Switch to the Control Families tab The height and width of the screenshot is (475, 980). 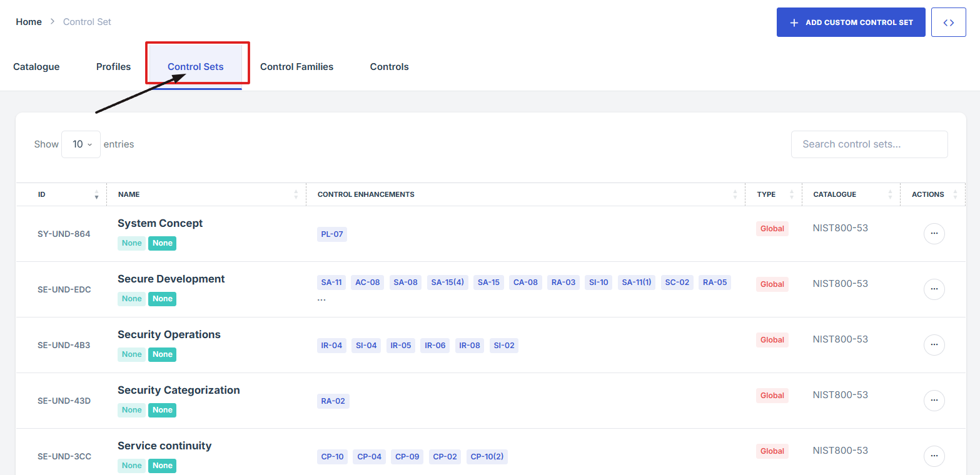pos(296,67)
